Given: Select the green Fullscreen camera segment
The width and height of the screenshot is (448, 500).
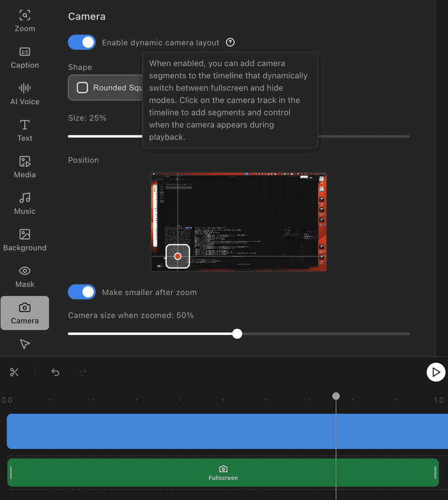Looking at the screenshot, I should (223, 473).
